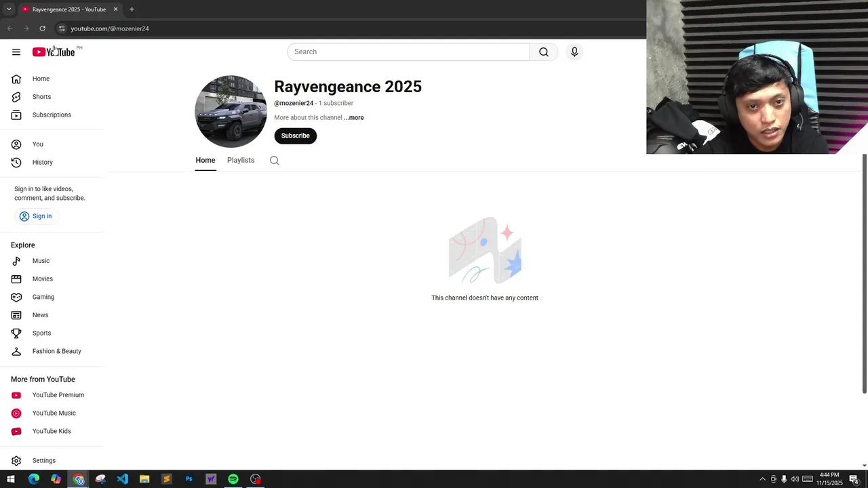
Task: Click the YouTube logo
Action: coord(54,52)
